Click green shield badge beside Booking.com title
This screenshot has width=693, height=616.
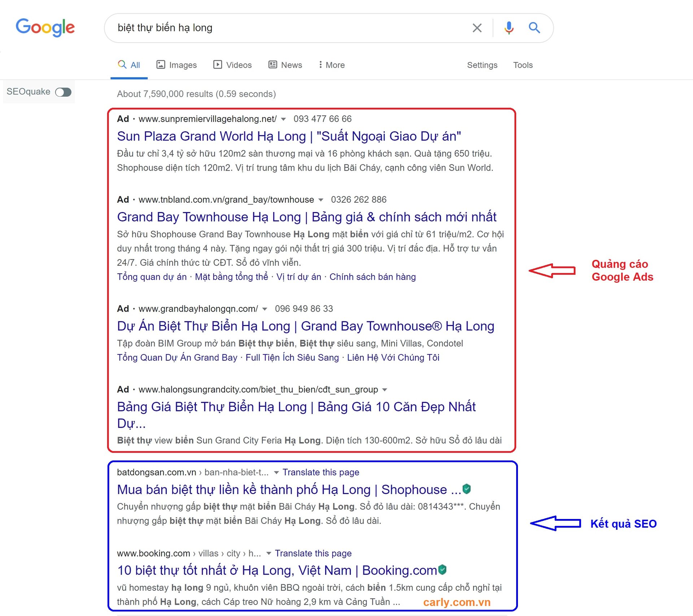[442, 569]
